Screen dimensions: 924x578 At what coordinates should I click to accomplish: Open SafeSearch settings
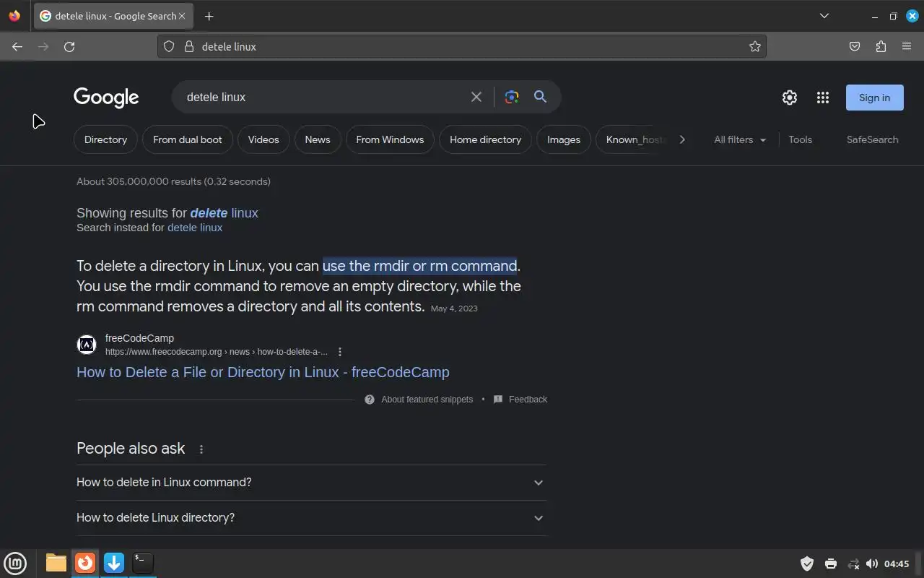pos(872,139)
